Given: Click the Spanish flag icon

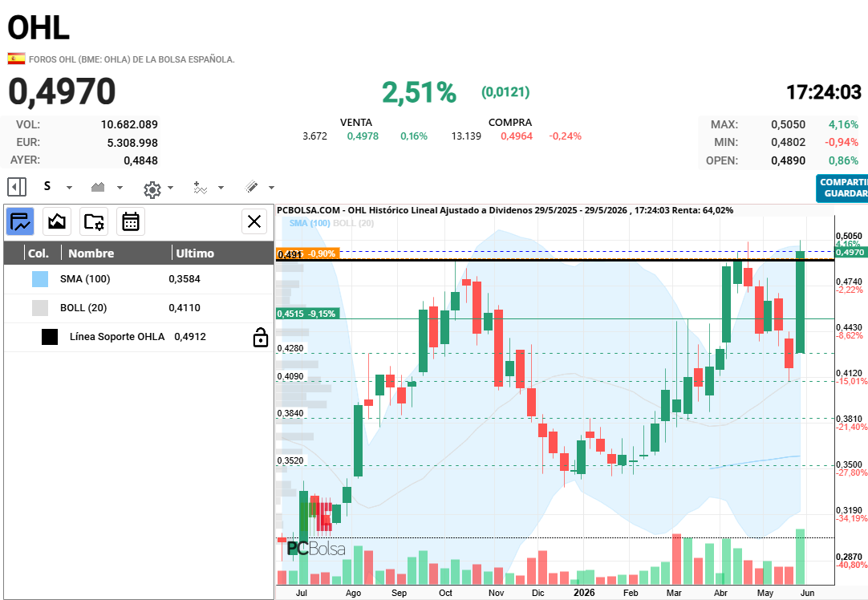Looking at the screenshot, I should 16,59.
